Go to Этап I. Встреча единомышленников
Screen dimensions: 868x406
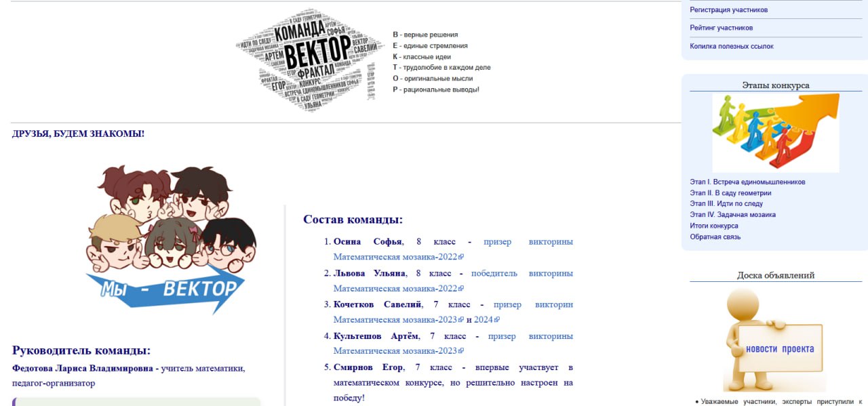tap(747, 182)
